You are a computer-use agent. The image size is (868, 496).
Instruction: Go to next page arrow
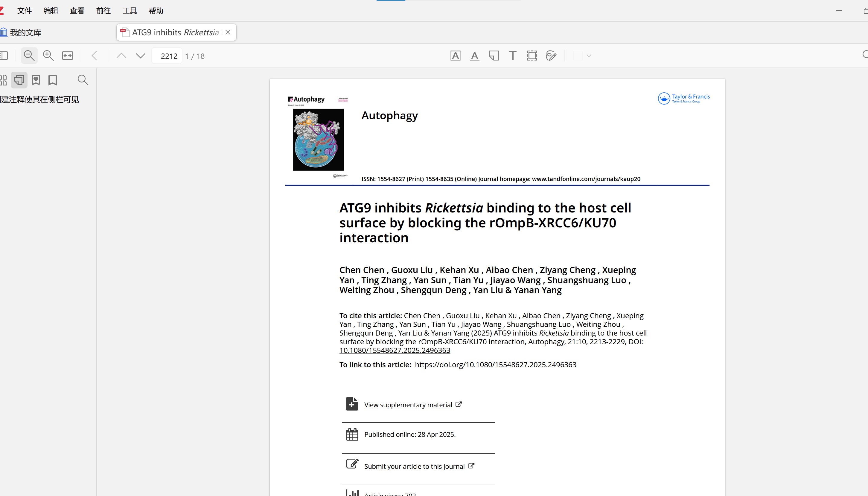pos(141,56)
